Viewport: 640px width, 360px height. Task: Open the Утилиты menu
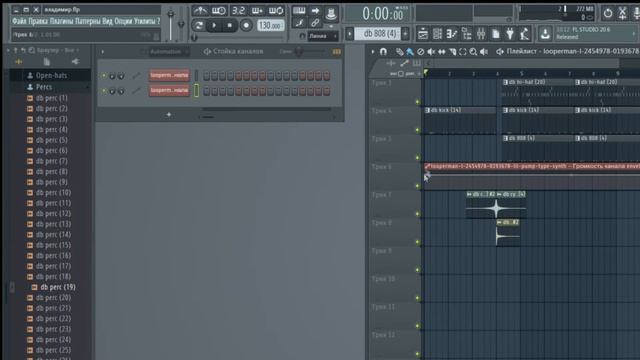coord(145,21)
